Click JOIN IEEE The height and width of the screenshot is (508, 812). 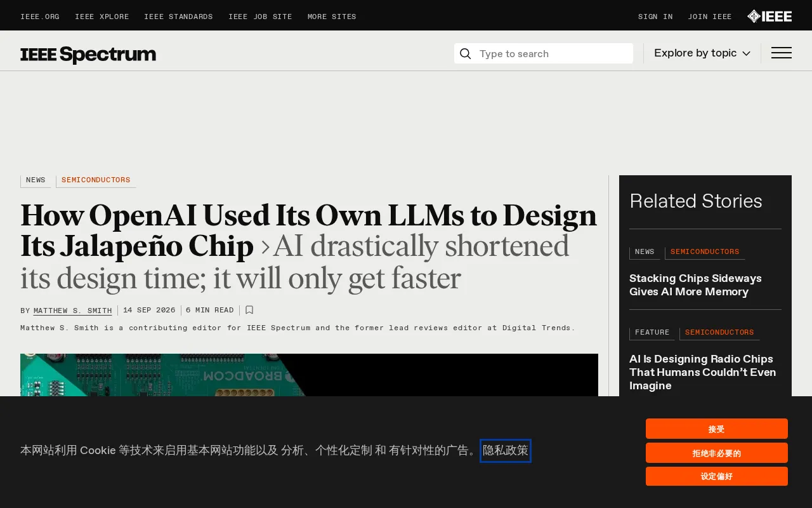coord(710,17)
